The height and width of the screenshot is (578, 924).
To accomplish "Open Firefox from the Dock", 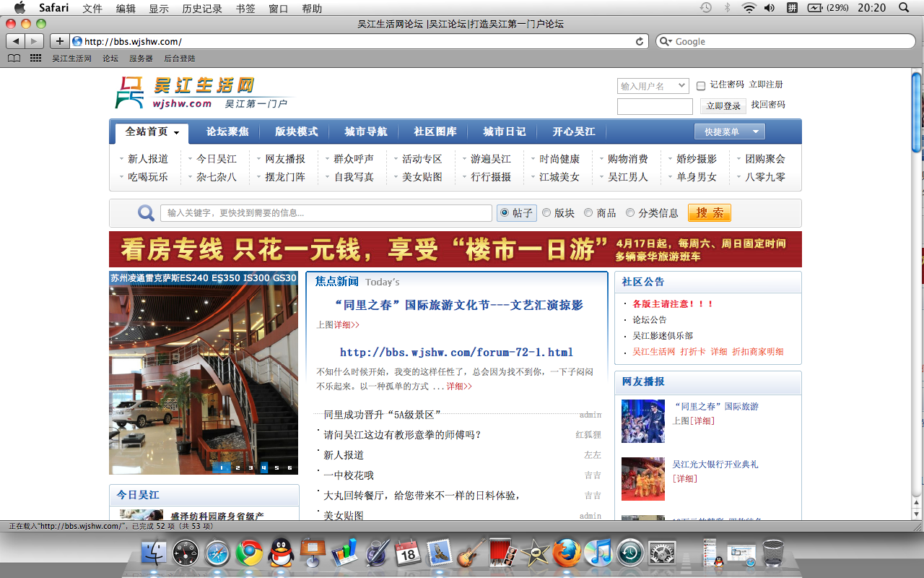I will tap(567, 553).
